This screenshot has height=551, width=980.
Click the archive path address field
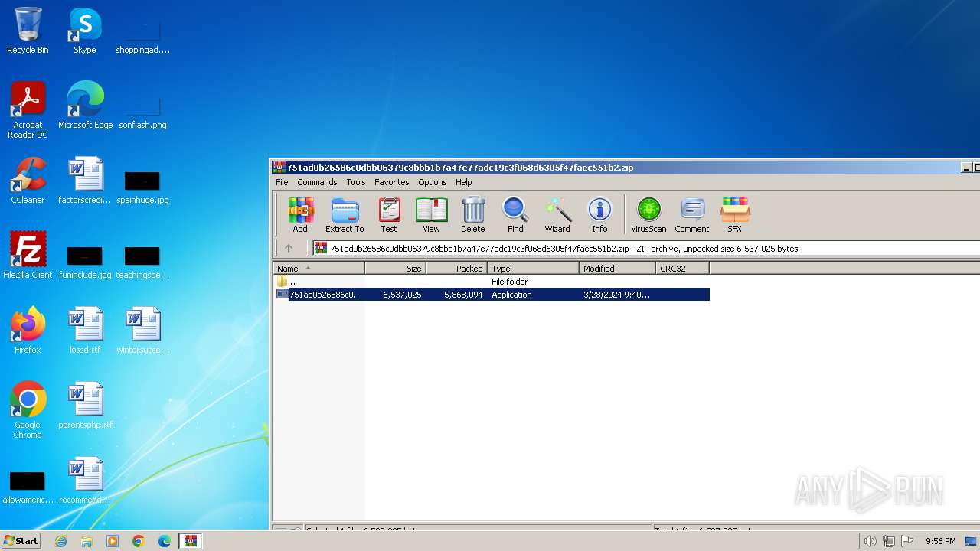645,248
